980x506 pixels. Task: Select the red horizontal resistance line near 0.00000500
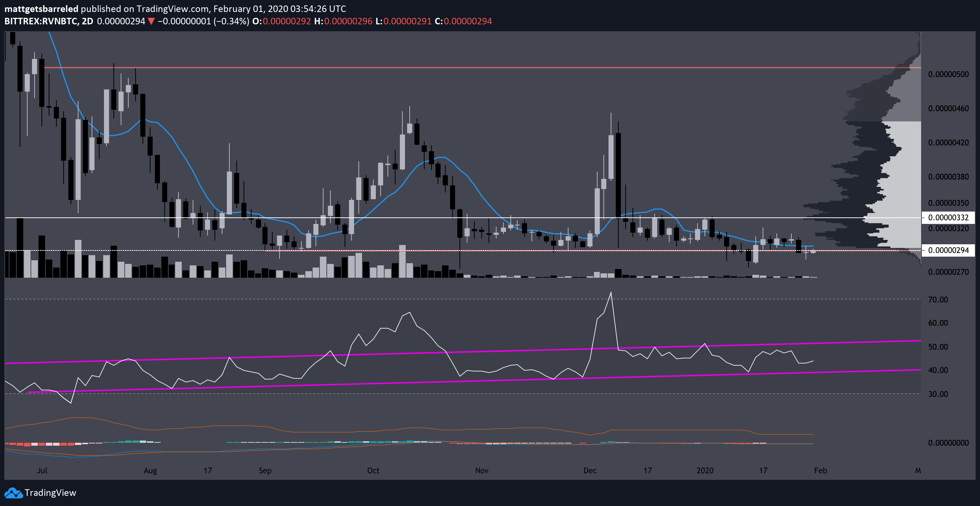pyautogui.click(x=482, y=68)
